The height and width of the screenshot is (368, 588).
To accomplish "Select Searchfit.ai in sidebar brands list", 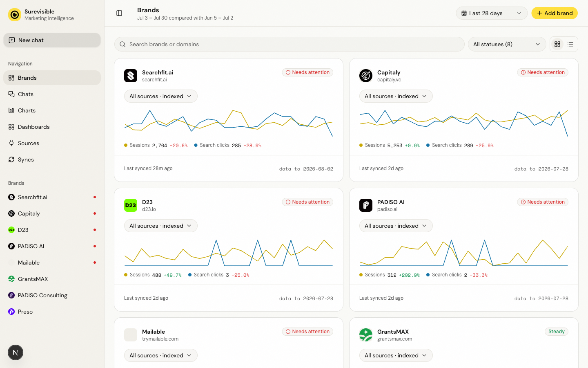I will [x=52, y=197].
